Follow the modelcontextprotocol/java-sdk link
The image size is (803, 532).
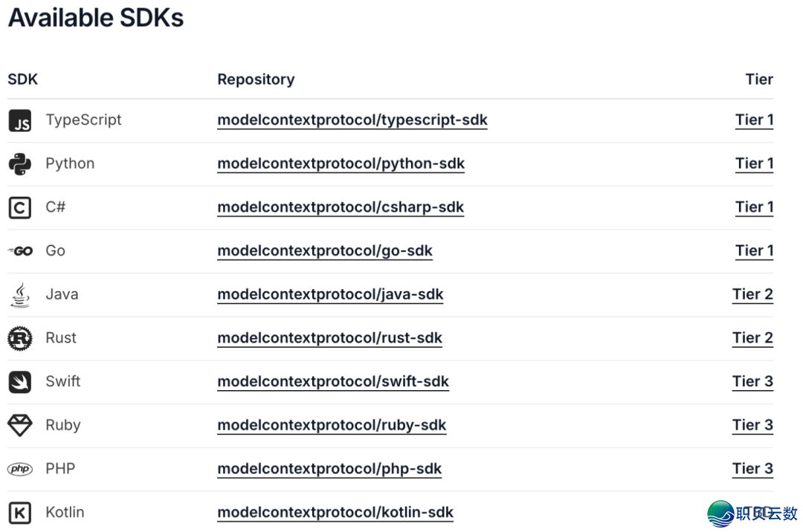click(330, 295)
